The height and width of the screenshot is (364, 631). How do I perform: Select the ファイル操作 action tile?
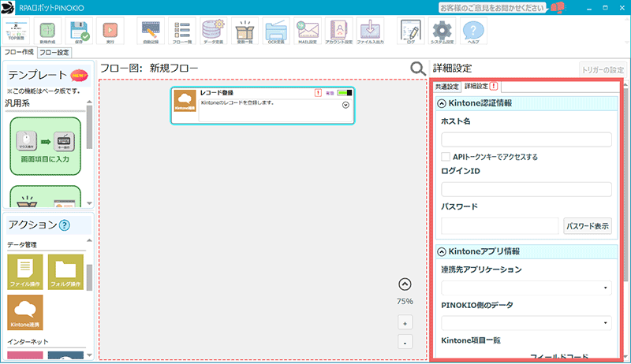pyautogui.click(x=25, y=272)
